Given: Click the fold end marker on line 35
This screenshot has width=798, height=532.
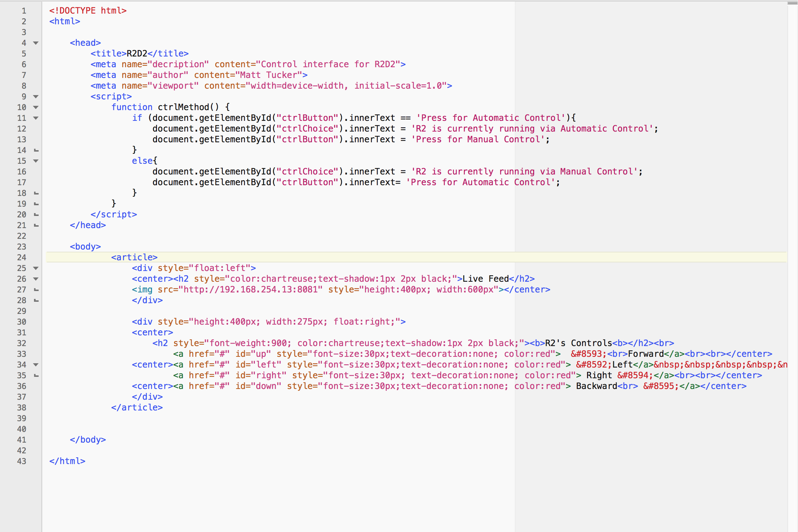Looking at the screenshot, I should 36,375.
